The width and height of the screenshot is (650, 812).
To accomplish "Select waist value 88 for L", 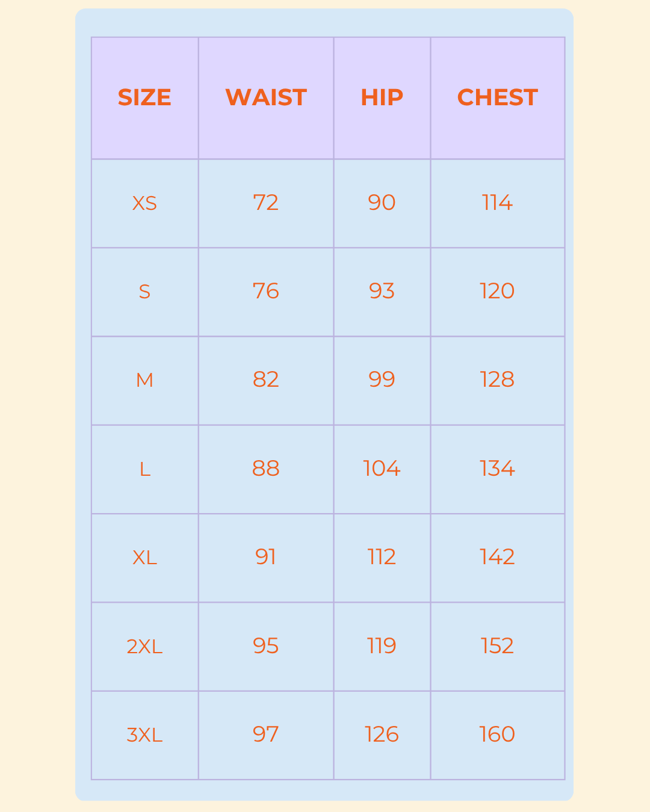I will click(x=266, y=469).
